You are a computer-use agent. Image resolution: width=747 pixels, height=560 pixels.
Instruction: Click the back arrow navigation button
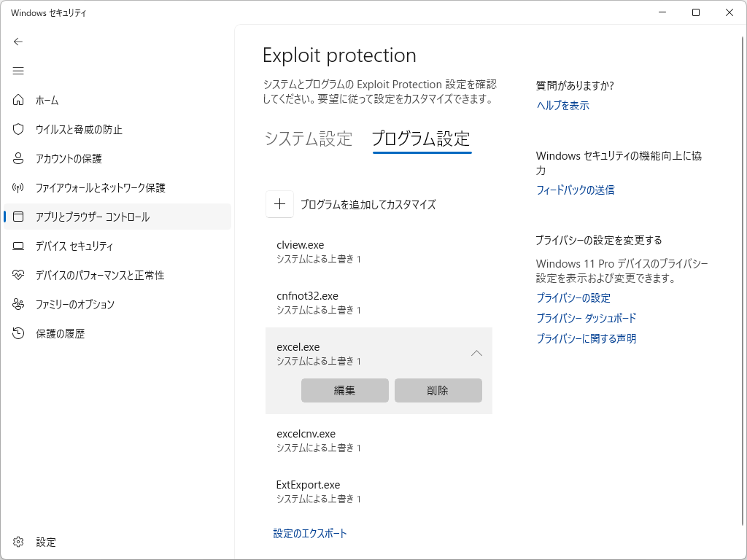coord(18,42)
